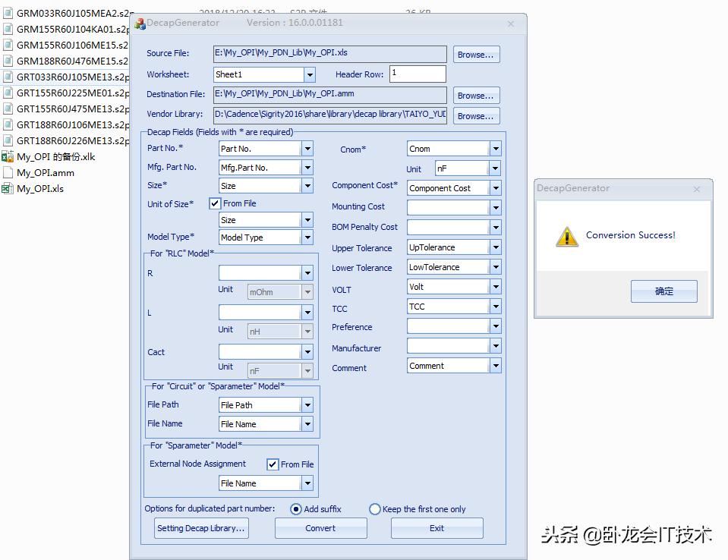
Task: Open the Cnom Unit nF dropdown
Action: point(496,168)
